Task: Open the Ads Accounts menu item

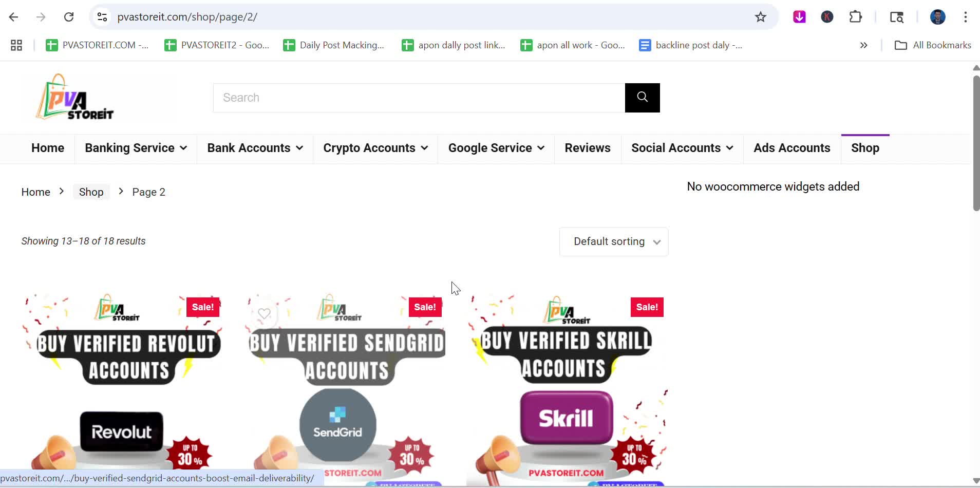Action: pyautogui.click(x=792, y=148)
